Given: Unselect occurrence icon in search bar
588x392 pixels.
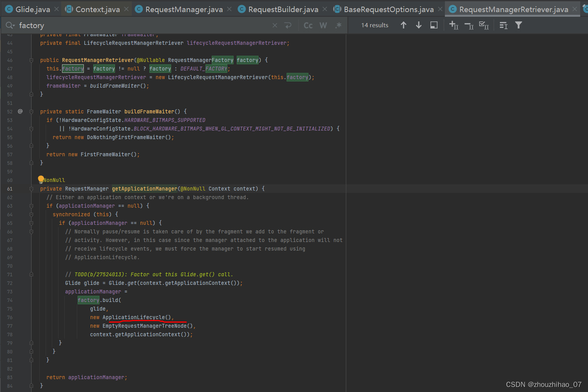Looking at the screenshot, I should click(469, 25).
